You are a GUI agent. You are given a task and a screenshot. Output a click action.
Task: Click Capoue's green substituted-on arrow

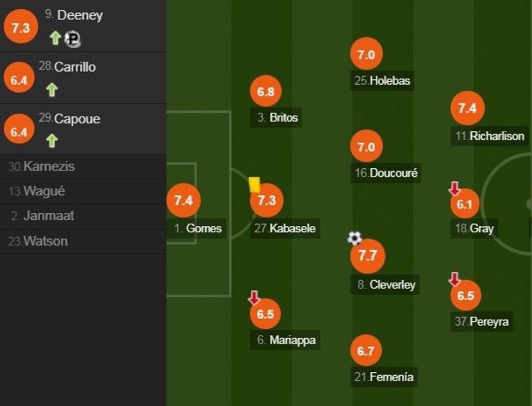point(52,141)
